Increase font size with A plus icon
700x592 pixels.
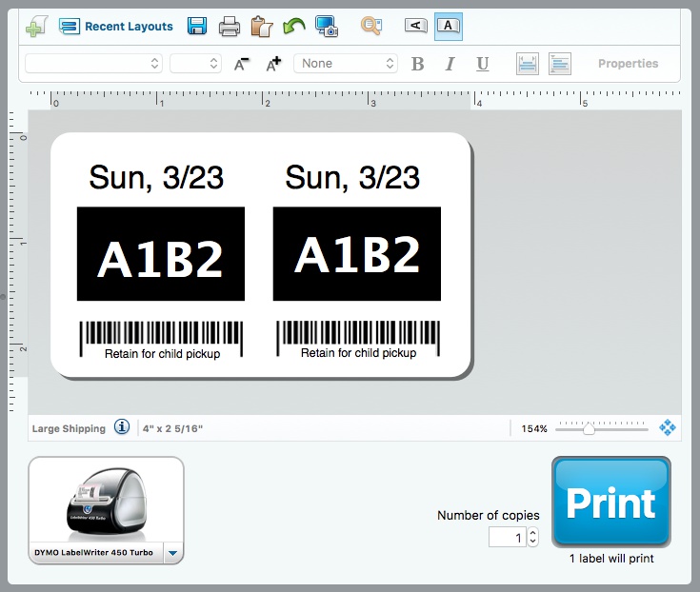coord(273,64)
